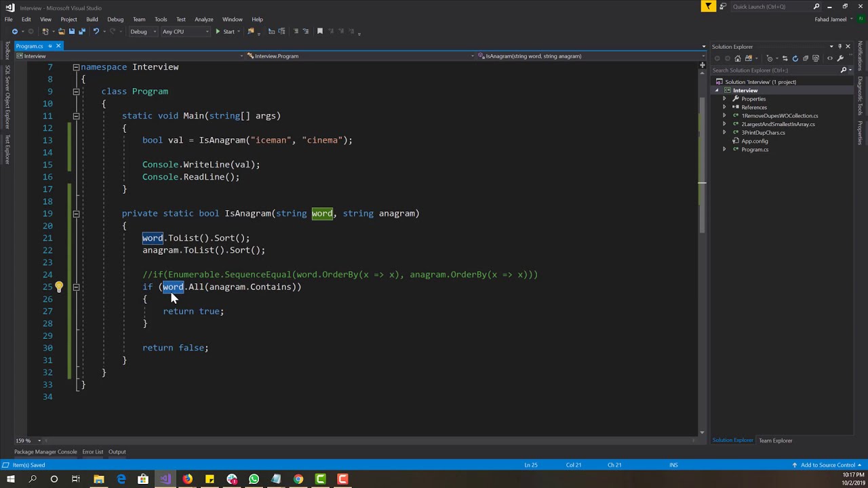
Task: Expand the References node in Solution Explorer
Action: (724, 107)
